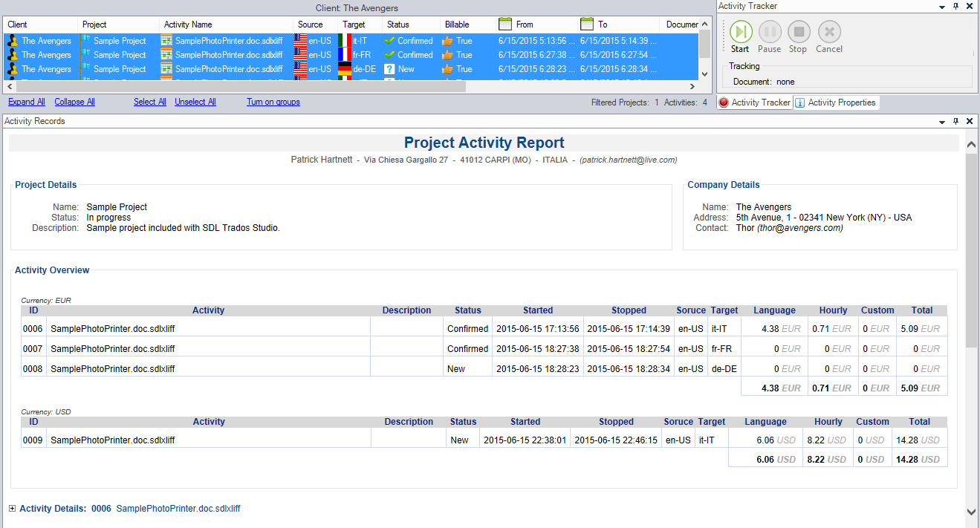Click ID cell 0008 in the EUR table
Screen dimensions: 980x528
[33, 368]
